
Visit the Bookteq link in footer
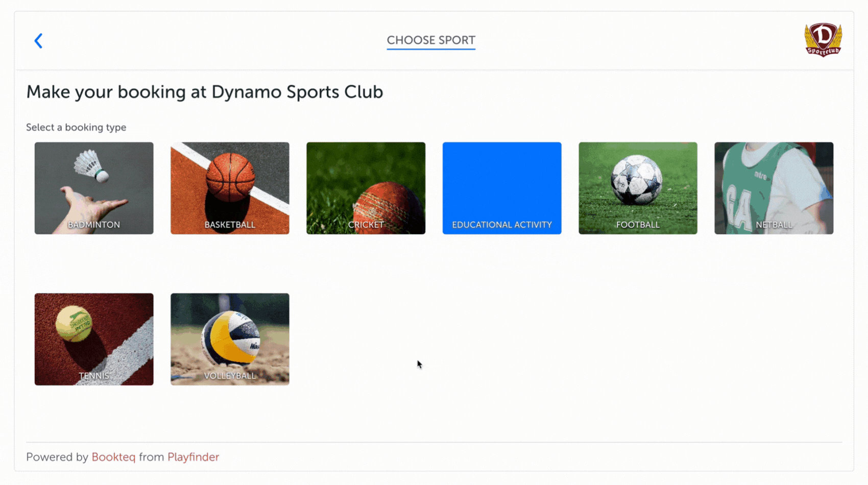point(113,457)
